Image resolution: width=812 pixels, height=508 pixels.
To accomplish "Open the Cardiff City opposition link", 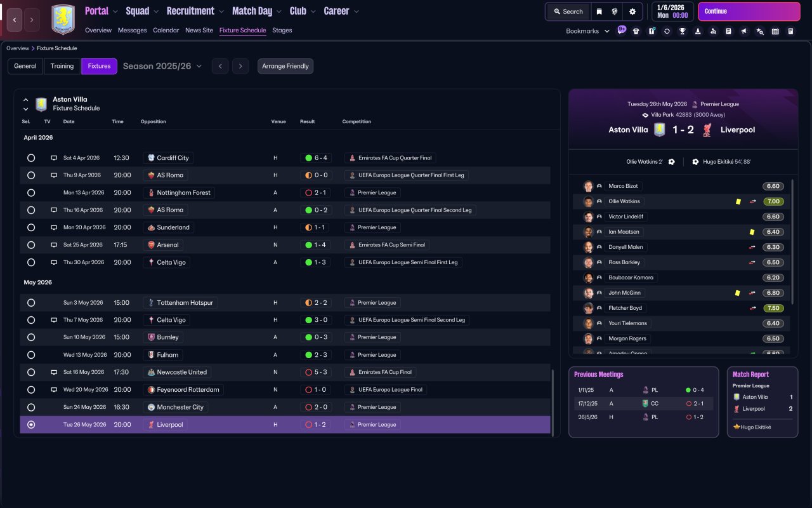I will pyautogui.click(x=168, y=158).
